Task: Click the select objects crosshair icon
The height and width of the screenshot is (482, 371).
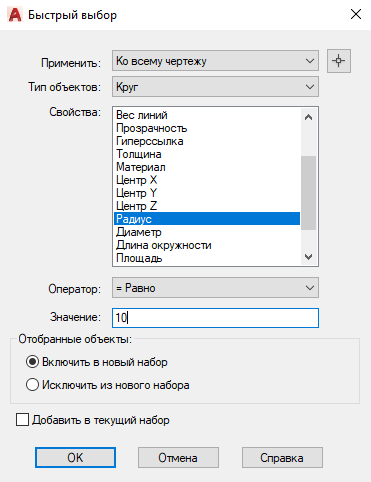Action: coord(339,61)
